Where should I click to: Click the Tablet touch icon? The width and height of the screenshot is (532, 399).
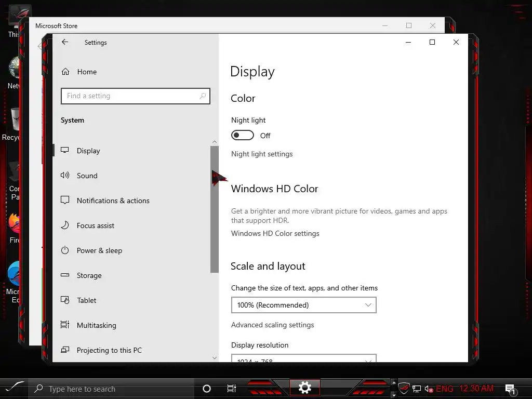click(x=65, y=300)
